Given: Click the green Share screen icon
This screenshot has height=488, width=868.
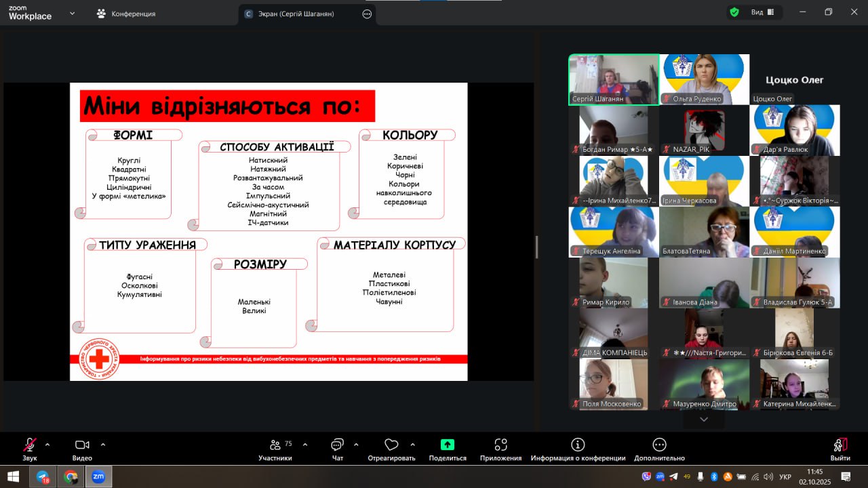Looking at the screenshot, I should [448, 445].
